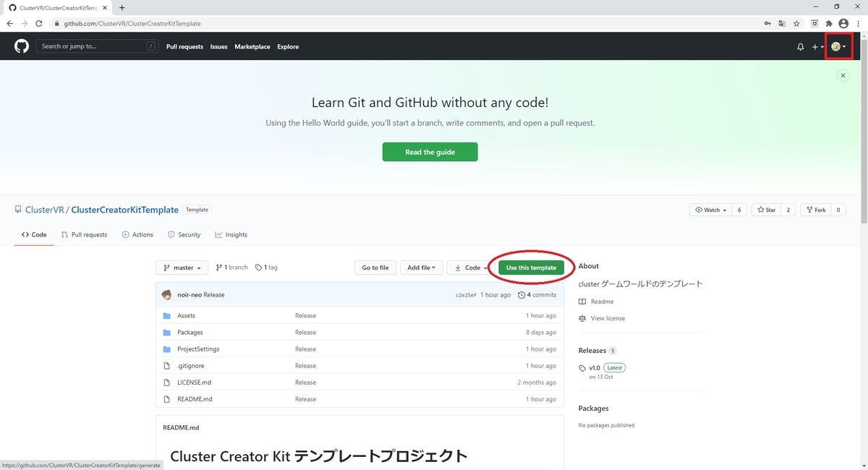
Task: Open Explore in the top navigation
Action: pyautogui.click(x=288, y=47)
